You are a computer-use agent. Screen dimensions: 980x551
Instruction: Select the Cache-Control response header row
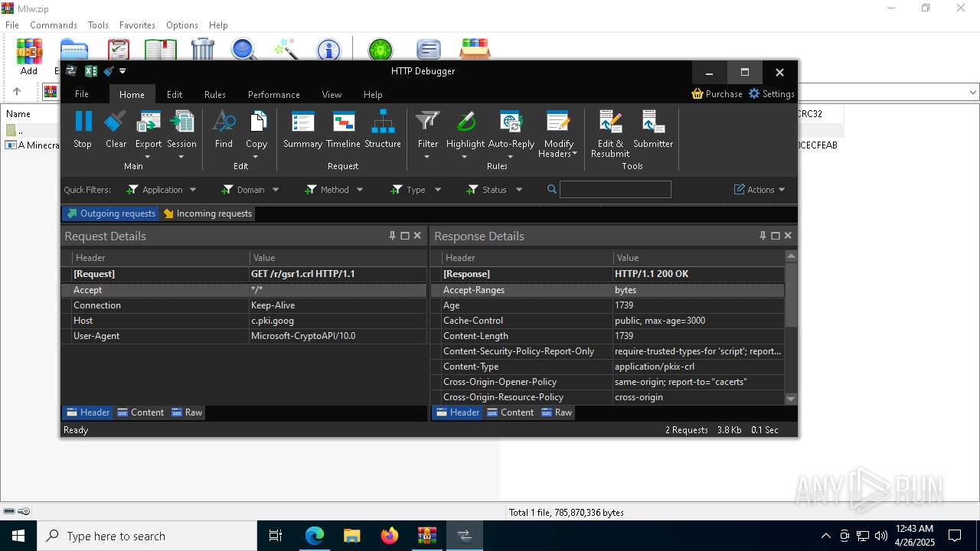pyautogui.click(x=608, y=321)
